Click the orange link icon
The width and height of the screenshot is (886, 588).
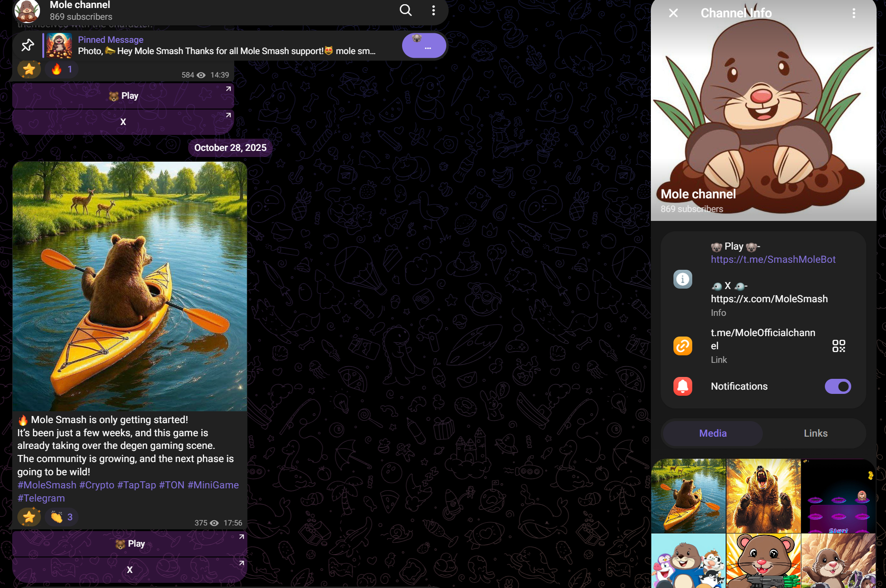pos(683,346)
